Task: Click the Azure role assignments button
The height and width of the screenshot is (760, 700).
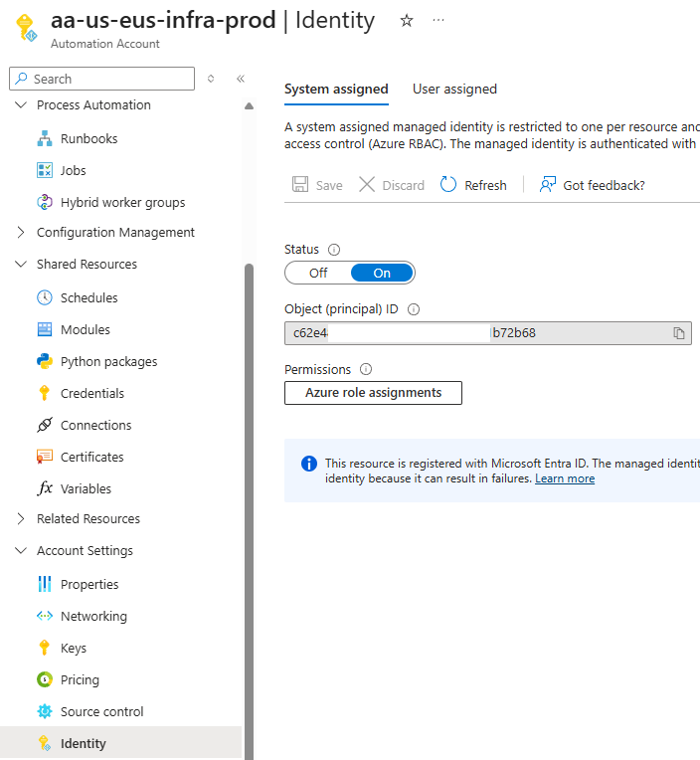Action: click(373, 393)
